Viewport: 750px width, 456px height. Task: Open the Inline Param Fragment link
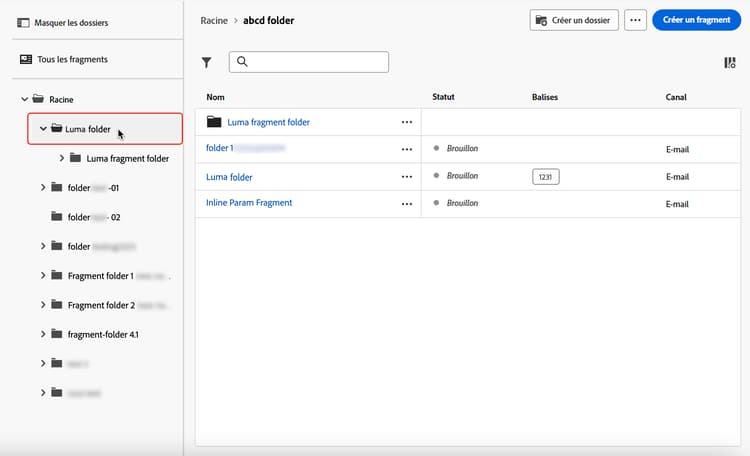point(249,203)
